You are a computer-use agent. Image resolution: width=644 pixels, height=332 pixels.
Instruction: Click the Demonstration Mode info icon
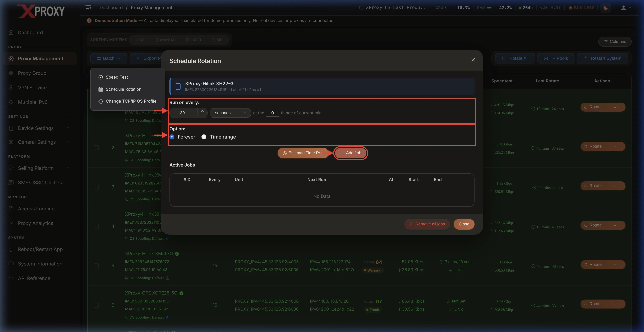[89, 21]
